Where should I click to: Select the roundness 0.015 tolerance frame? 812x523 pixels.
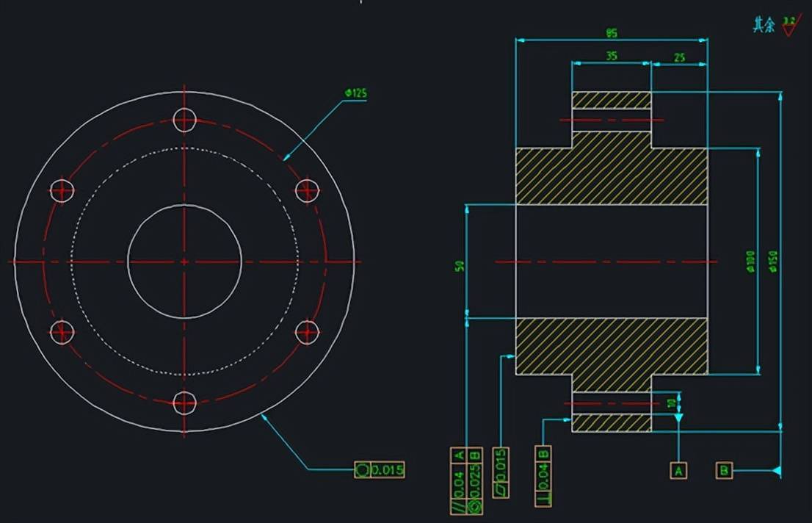pyautogui.click(x=380, y=470)
